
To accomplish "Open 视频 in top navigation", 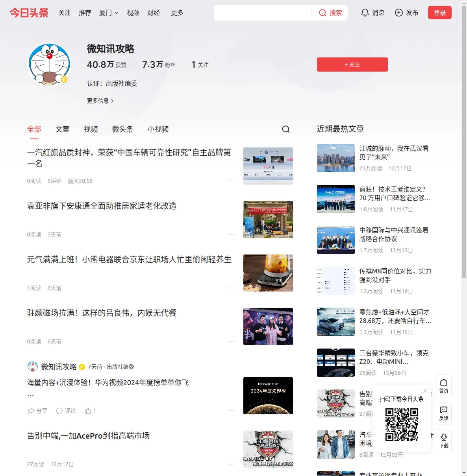I will (133, 13).
